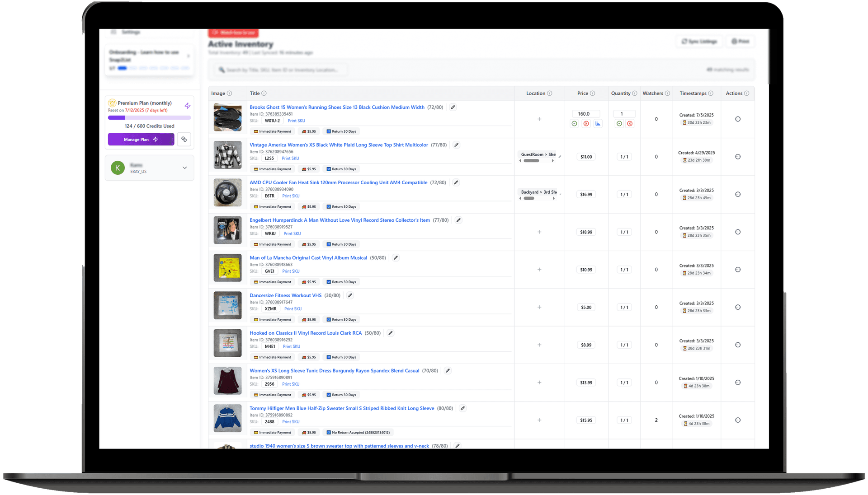868x495 pixels.
Task: Click the inventory search input field
Action: coord(280,69)
